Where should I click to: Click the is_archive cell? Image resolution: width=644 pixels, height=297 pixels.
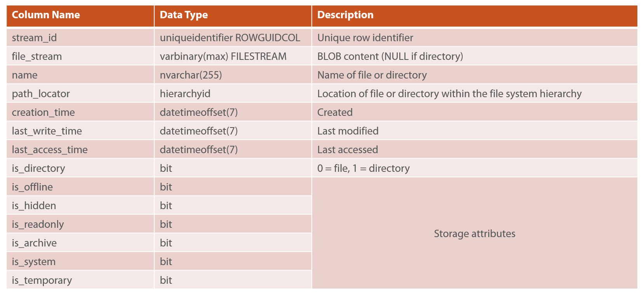(x=80, y=243)
